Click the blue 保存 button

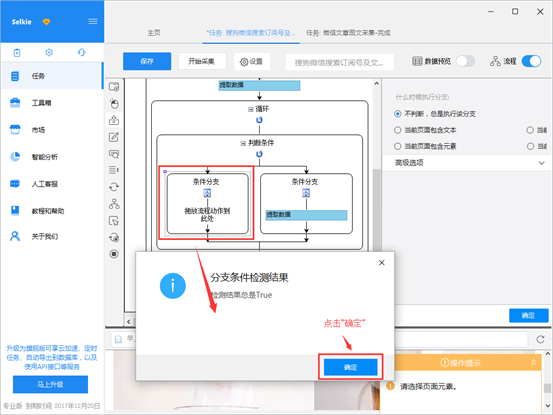(x=147, y=61)
